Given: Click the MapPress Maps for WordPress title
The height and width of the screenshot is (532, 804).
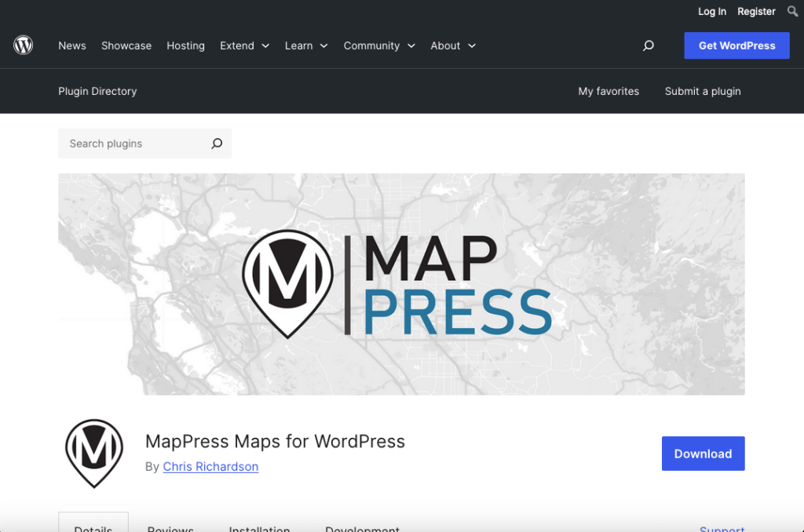Looking at the screenshot, I should [x=275, y=441].
